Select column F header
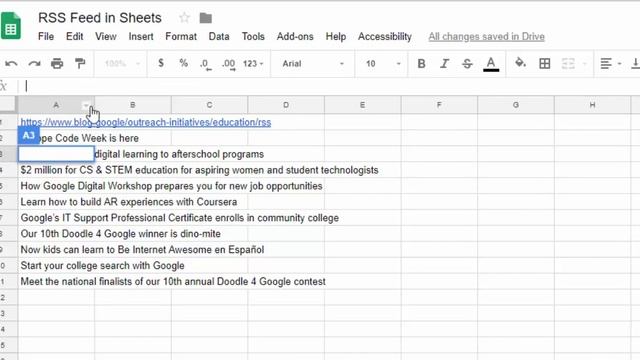 [x=439, y=105]
